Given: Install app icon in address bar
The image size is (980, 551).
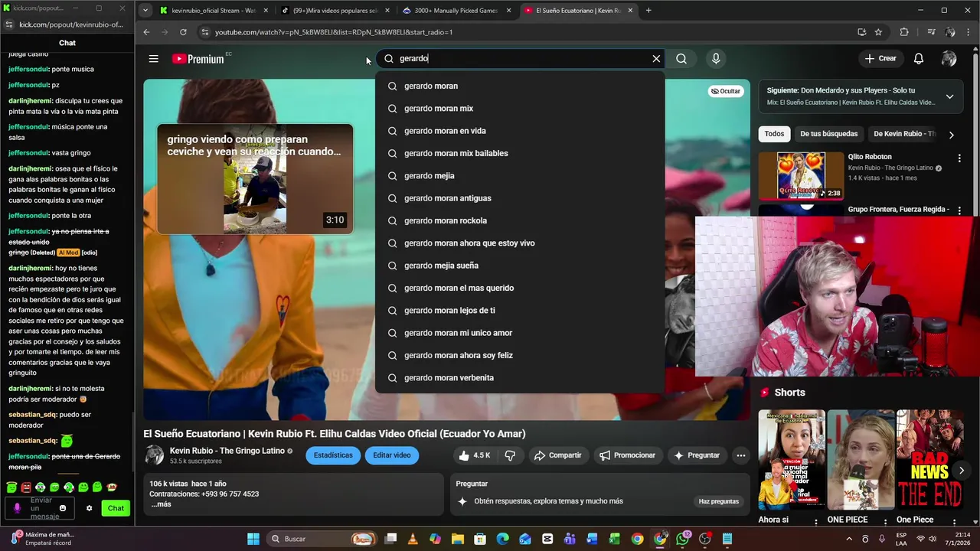Looking at the screenshot, I should coord(861,32).
